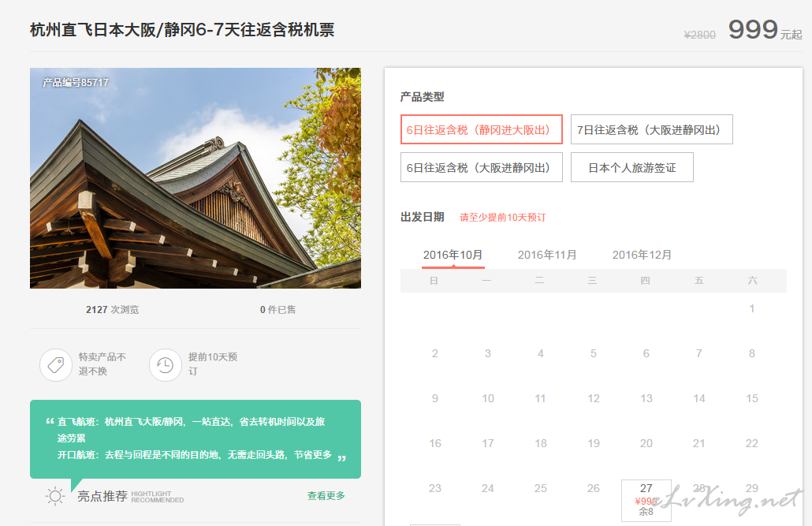Click calendar date 22

pos(752,444)
